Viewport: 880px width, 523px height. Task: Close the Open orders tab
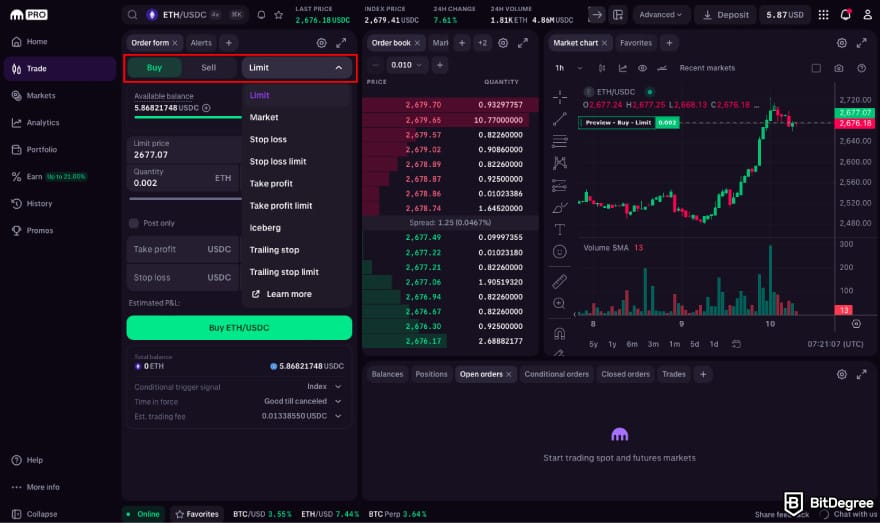pyautogui.click(x=509, y=374)
